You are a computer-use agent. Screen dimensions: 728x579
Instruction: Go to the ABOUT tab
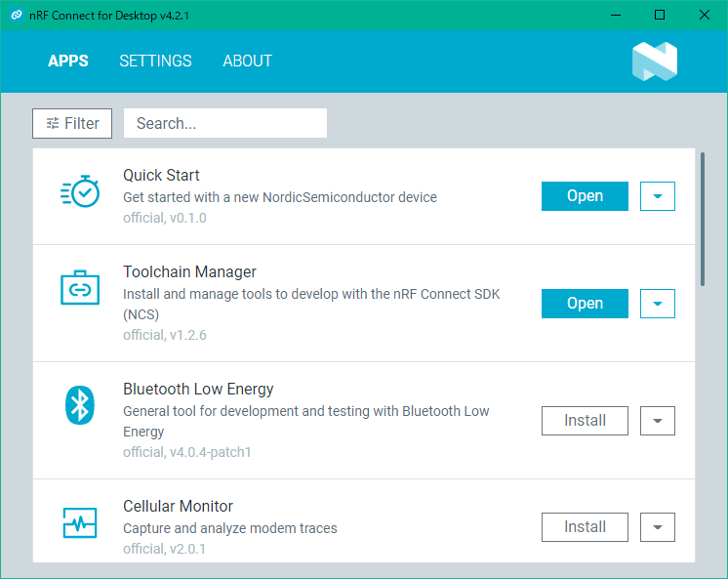[x=248, y=61]
